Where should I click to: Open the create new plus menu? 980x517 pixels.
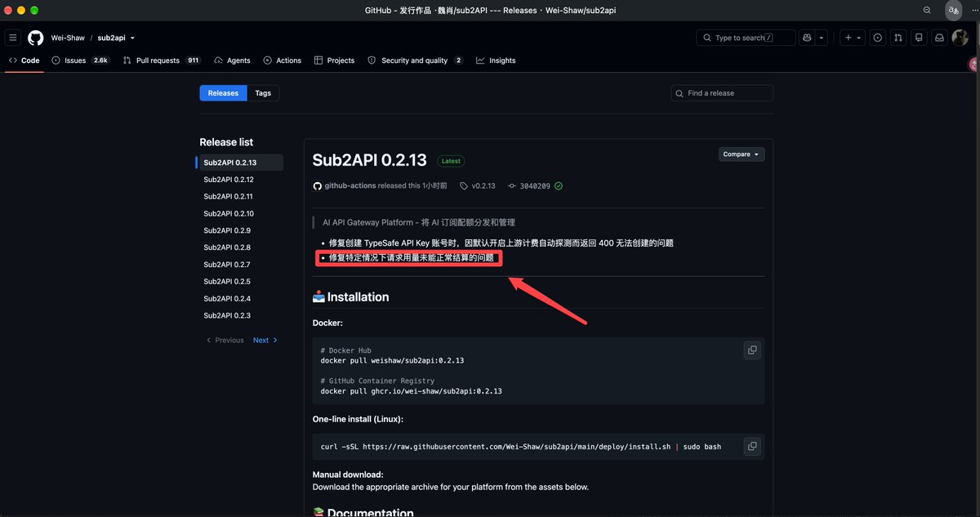(x=853, y=38)
